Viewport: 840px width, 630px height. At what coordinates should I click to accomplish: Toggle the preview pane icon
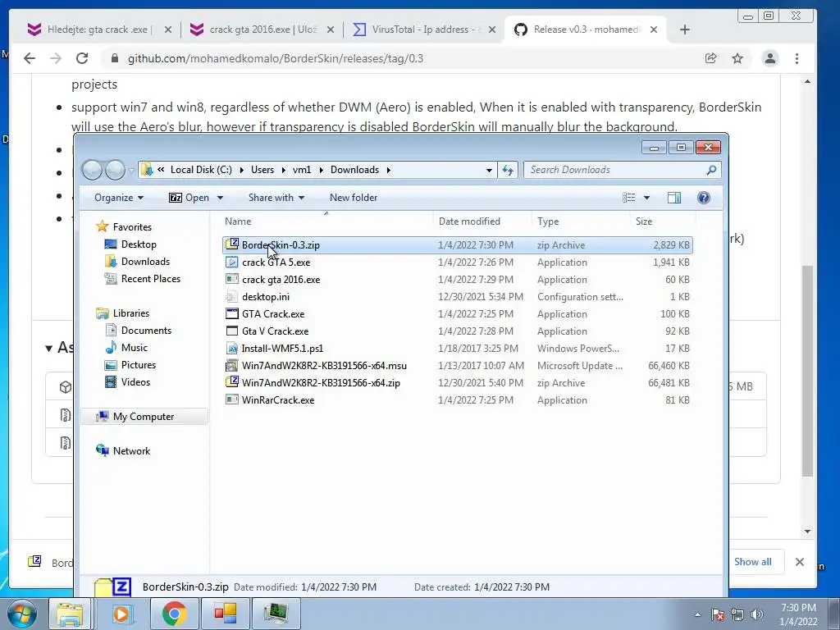coord(674,198)
